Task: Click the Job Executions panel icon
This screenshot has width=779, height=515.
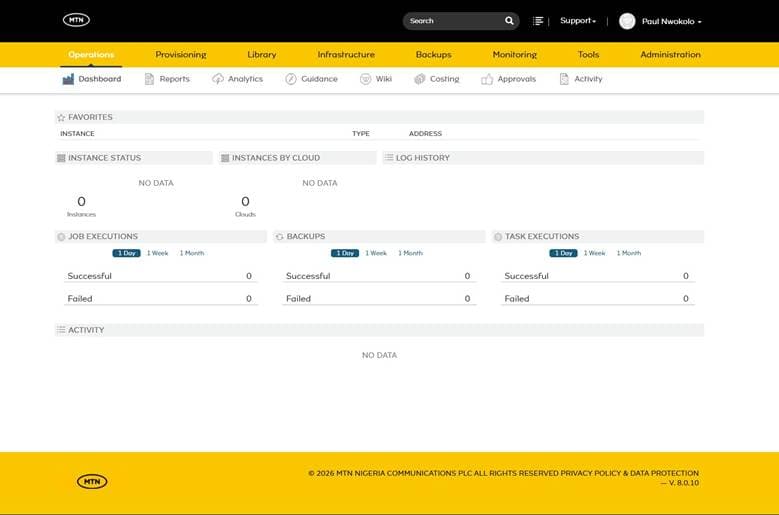Action: [x=61, y=237]
